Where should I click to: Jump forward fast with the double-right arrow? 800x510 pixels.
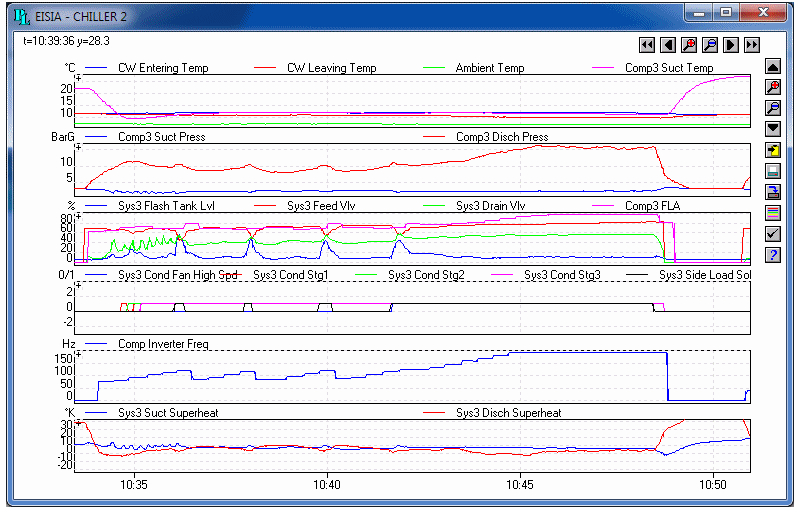(x=752, y=45)
